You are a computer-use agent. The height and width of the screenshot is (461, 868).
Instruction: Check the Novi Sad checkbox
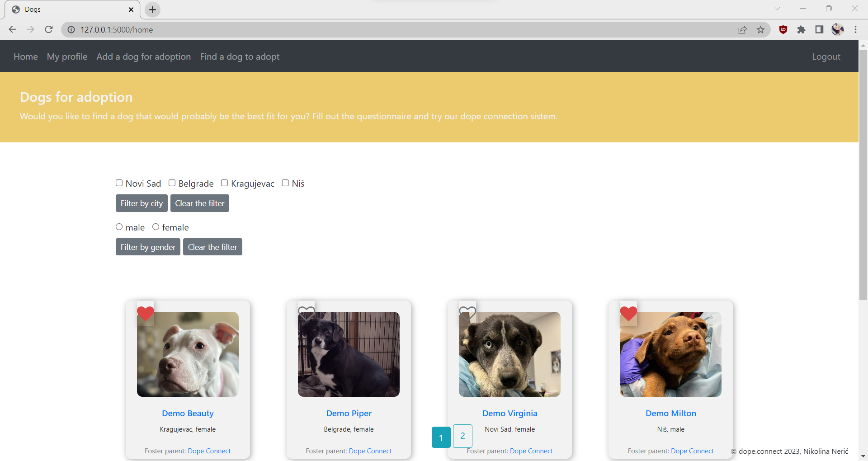(119, 183)
